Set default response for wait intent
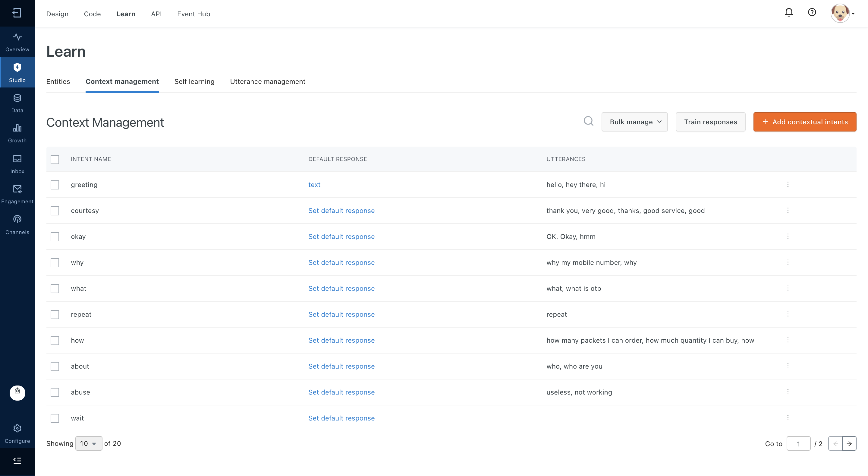This screenshot has width=868, height=476. (x=341, y=418)
